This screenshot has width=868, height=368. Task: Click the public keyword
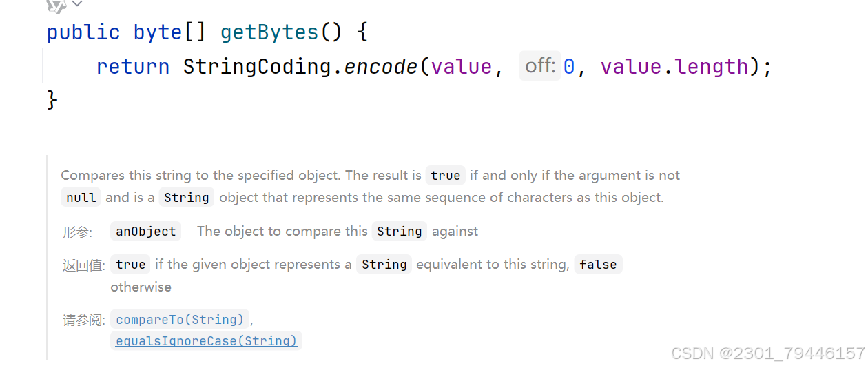(83, 32)
